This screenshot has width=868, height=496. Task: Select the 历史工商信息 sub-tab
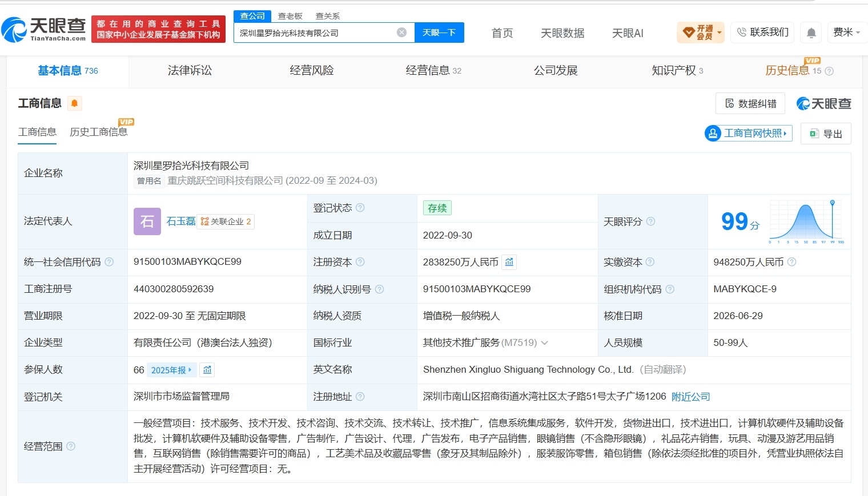(98, 132)
